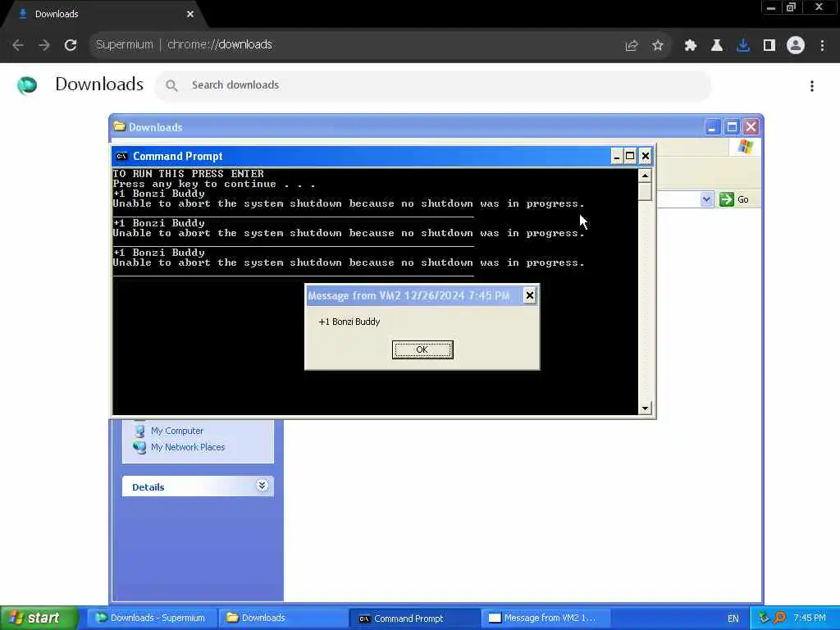
Task: Open the profile avatar menu
Action: [796, 46]
